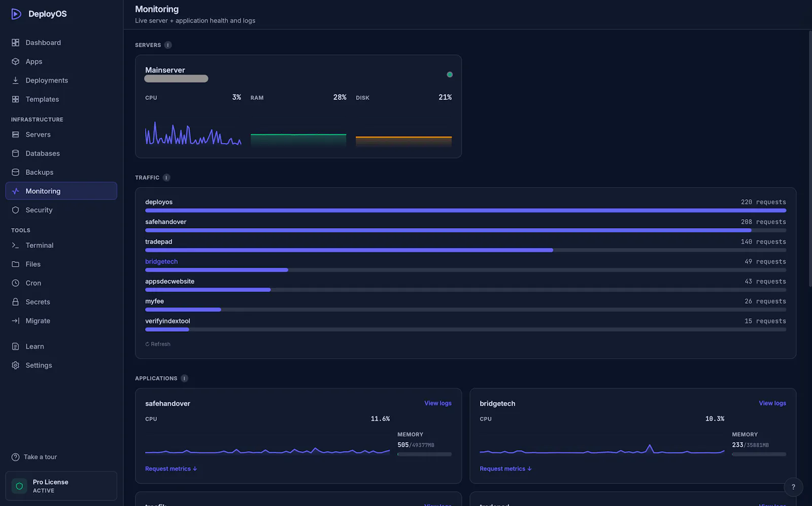
Task: Click the DeployOS logo icon
Action: 16,14
